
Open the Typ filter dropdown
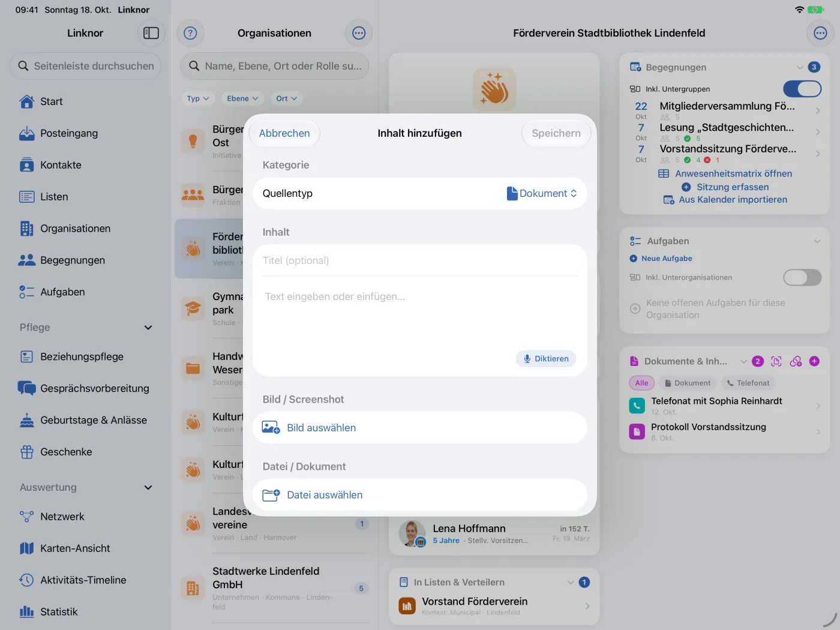pos(197,98)
